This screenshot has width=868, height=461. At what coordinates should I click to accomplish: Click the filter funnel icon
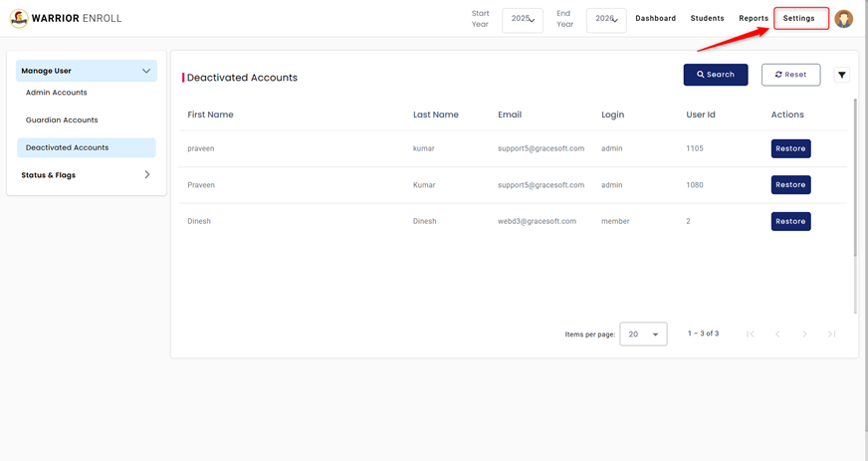842,75
